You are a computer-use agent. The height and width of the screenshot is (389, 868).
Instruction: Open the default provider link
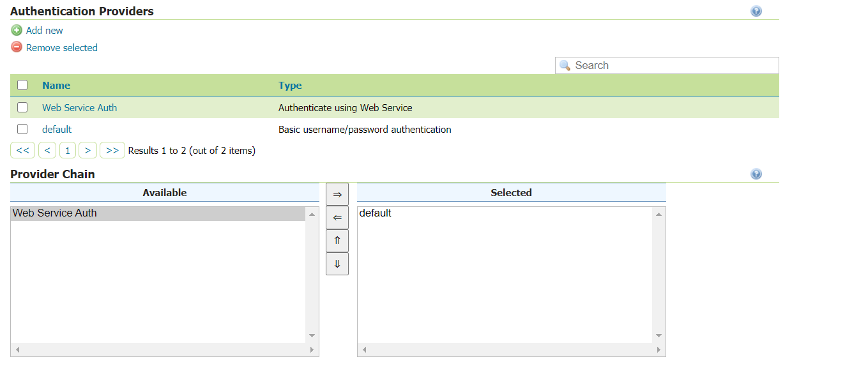coord(57,129)
